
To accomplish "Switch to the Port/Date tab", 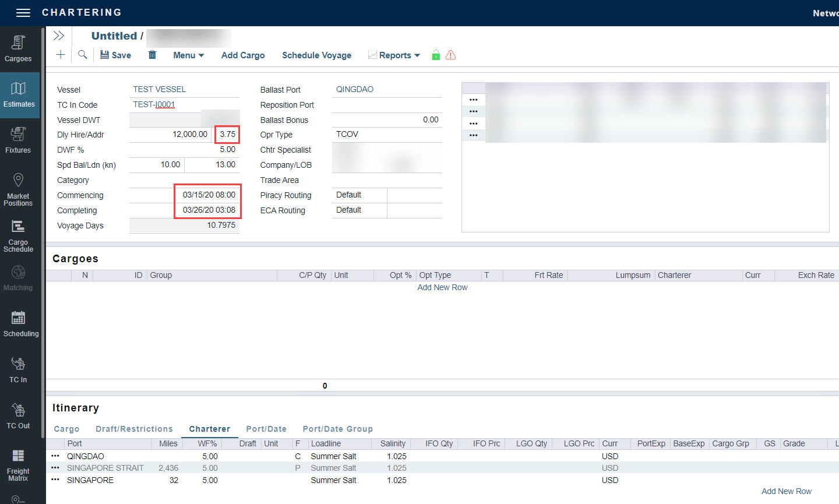I will tap(266, 429).
